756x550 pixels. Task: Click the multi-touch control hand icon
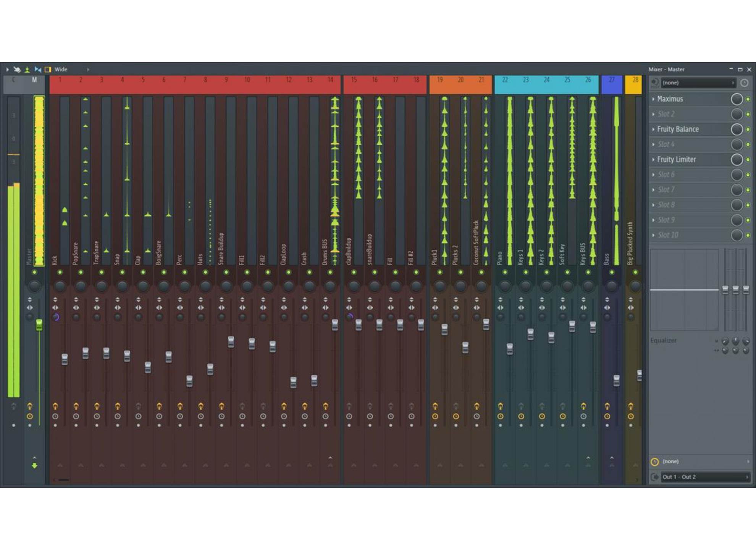pos(17,70)
